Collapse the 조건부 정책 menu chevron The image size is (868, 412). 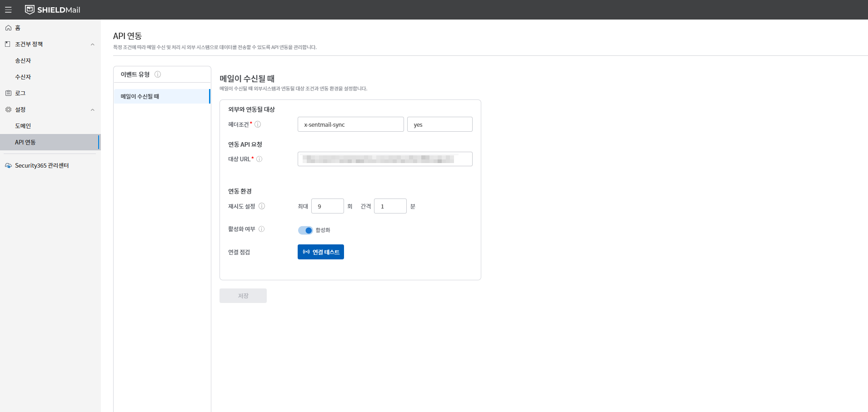(x=93, y=45)
